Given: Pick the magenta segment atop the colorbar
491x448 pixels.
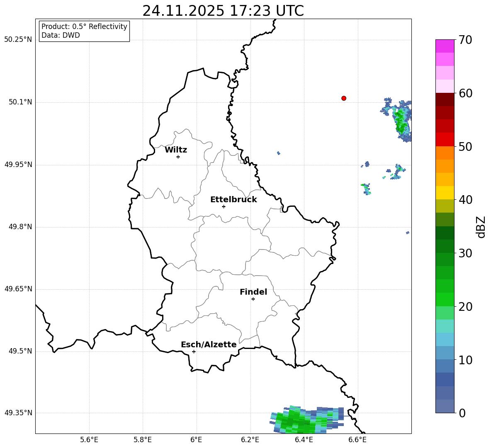Looking at the screenshot, I should click(445, 46).
